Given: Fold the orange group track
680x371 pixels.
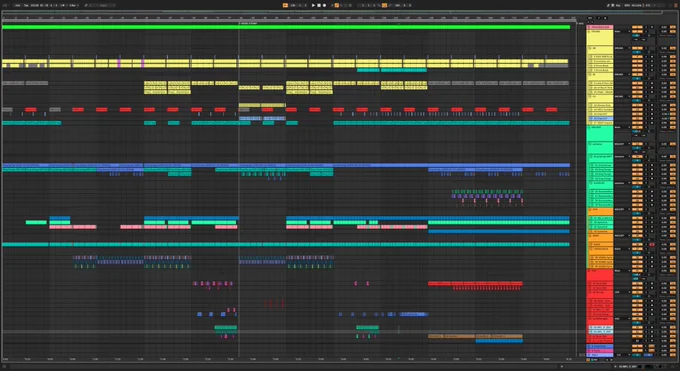Looking at the screenshot, I should [590, 210].
